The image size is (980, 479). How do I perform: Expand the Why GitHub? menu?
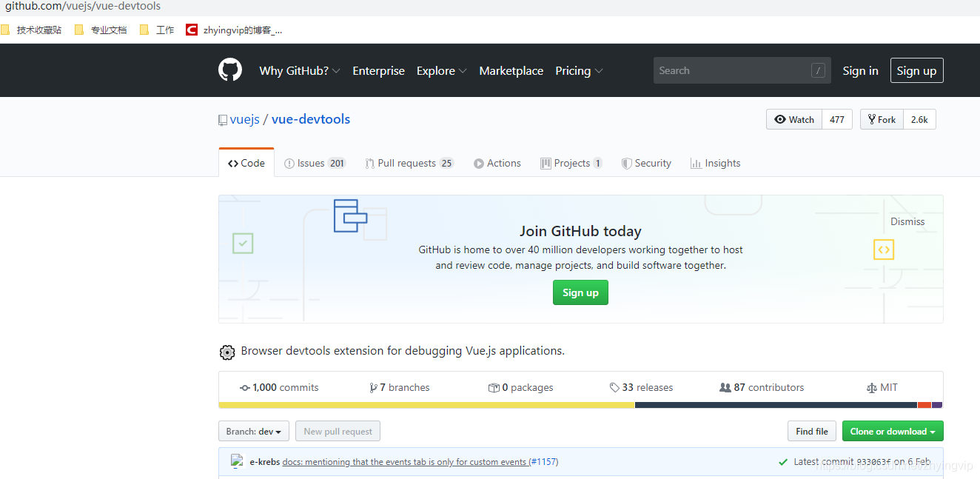[300, 71]
